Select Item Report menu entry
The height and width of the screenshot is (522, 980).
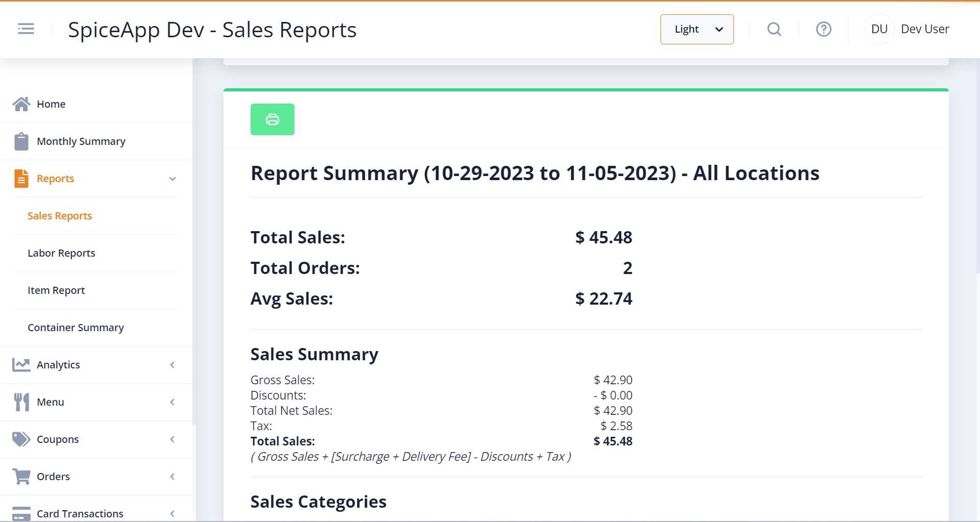coord(56,290)
